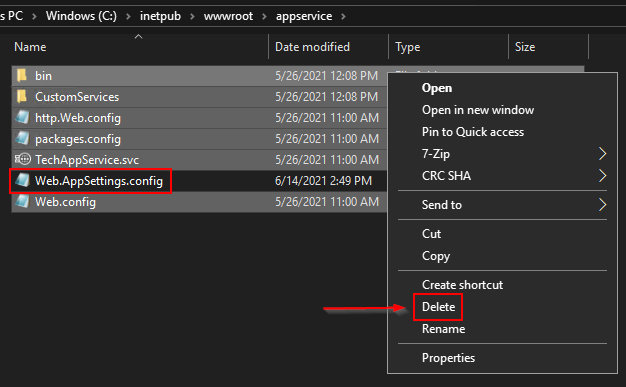The width and height of the screenshot is (626, 387).
Task: Open the dropdown chevron after appservice breadcrumb
Action: coord(343,16)
